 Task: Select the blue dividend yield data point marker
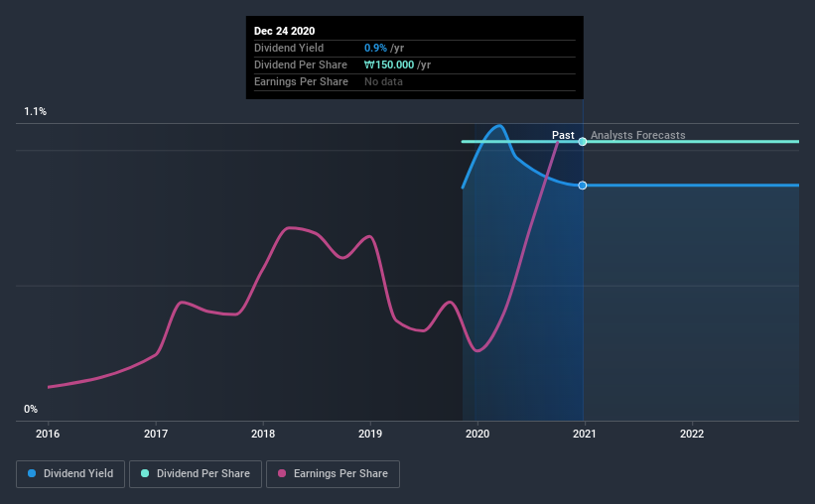[583, 186]
